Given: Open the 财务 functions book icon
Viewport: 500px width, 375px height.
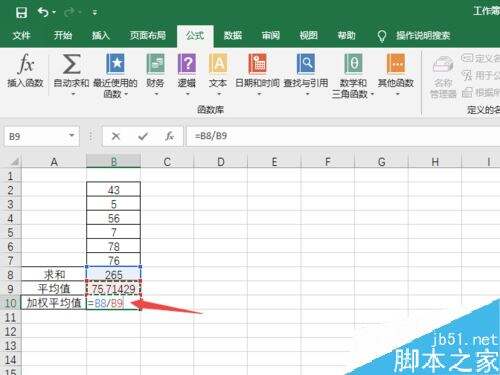Looking at the screenshot, I should click(x=155, y=64).
